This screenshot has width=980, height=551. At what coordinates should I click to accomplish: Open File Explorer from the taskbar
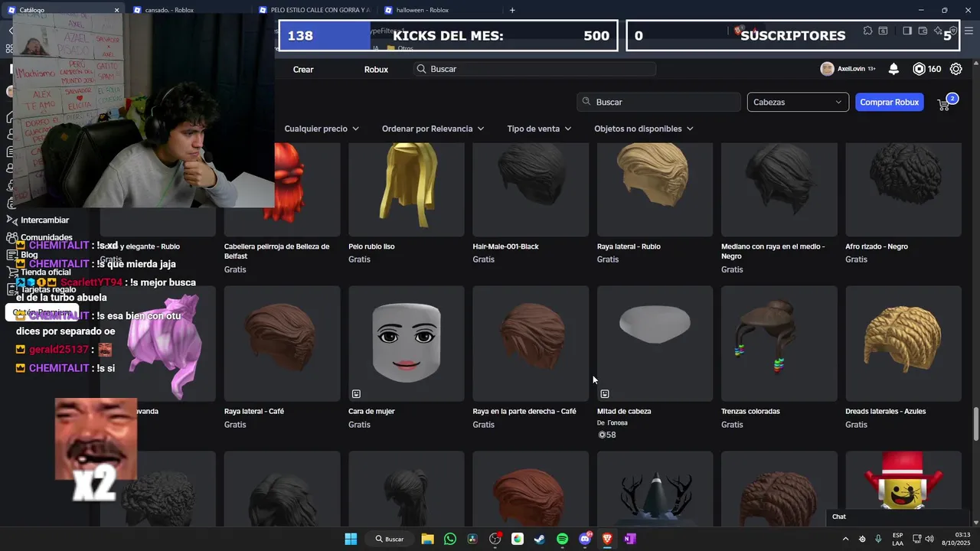coord(427,539)
